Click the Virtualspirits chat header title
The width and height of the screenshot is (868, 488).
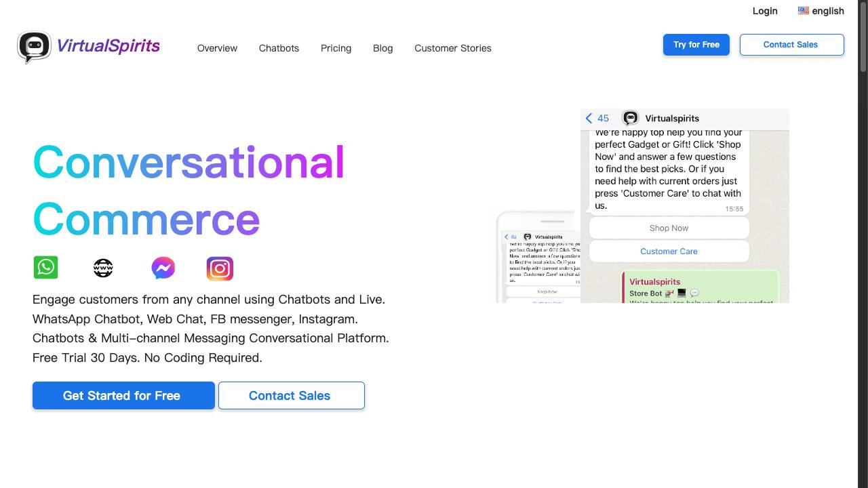click(672, 118)
